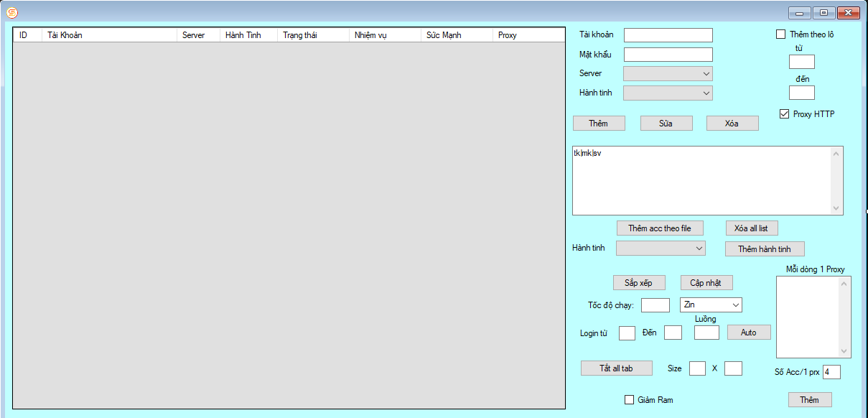Click the đến batch end field
Viewport: 868px width, 418px height.
[x=802, y=93]
